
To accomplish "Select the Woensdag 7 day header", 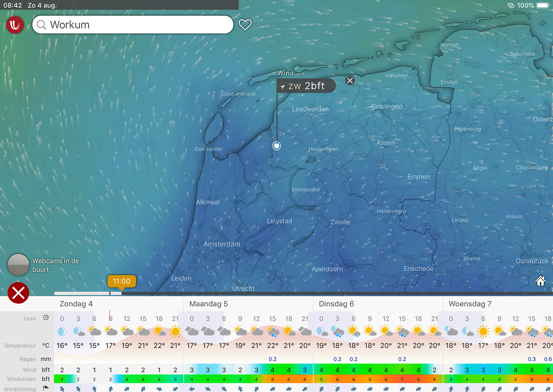I will point(470,304).
